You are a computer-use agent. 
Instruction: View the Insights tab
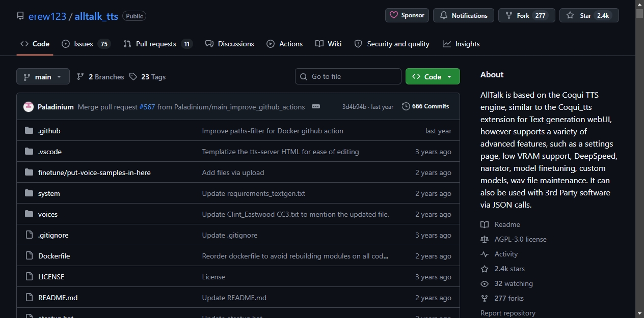[x=461, y=44]
